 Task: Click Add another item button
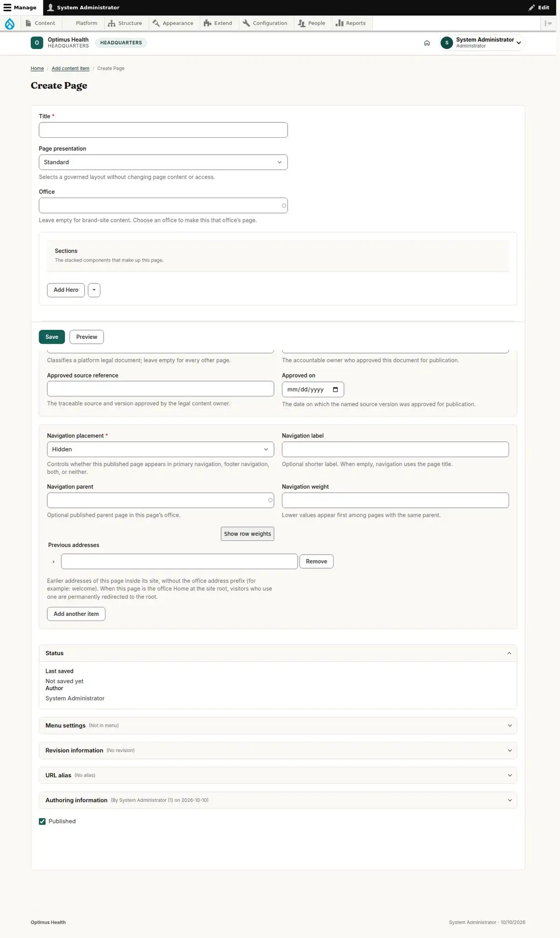pos(76,614)
